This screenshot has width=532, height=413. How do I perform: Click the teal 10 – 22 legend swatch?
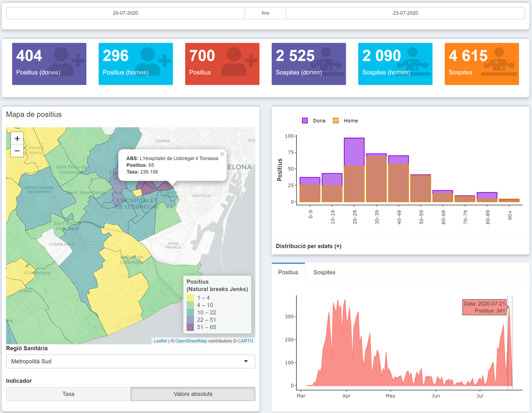[x=190, y=312]
